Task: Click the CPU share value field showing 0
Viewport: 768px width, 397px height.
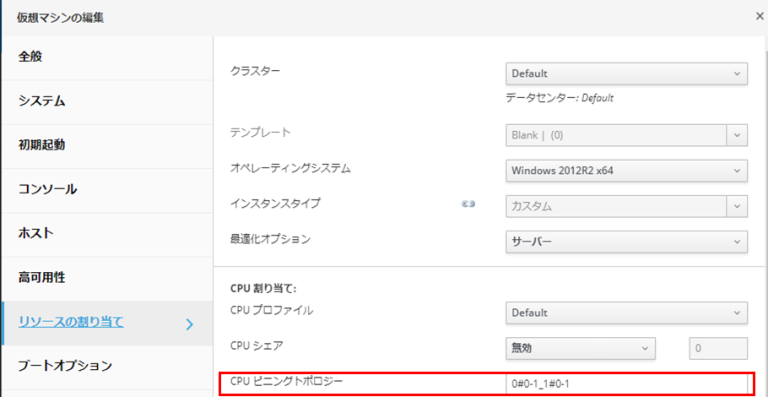Action: pos(719,348)
